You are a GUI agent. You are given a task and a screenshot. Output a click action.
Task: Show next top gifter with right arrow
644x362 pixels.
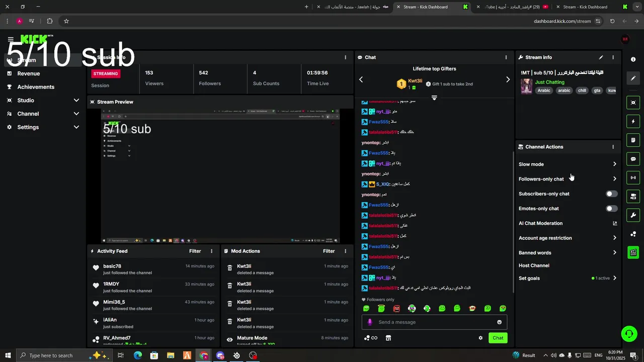[508, 79]
